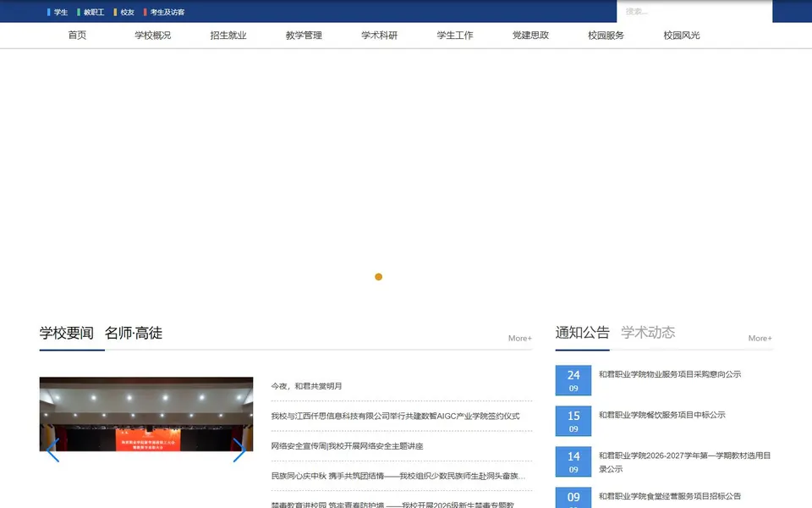Open news 民族同心庆中秋
Screen dimensions: 812x508
click(x=398, y=476)
